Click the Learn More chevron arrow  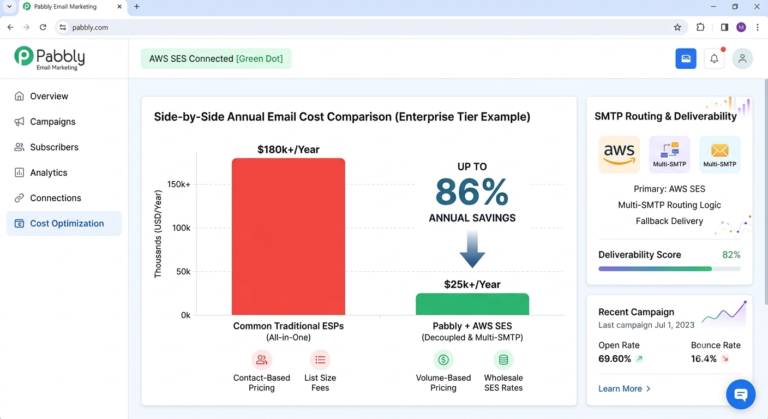click(x=648, y=389)
